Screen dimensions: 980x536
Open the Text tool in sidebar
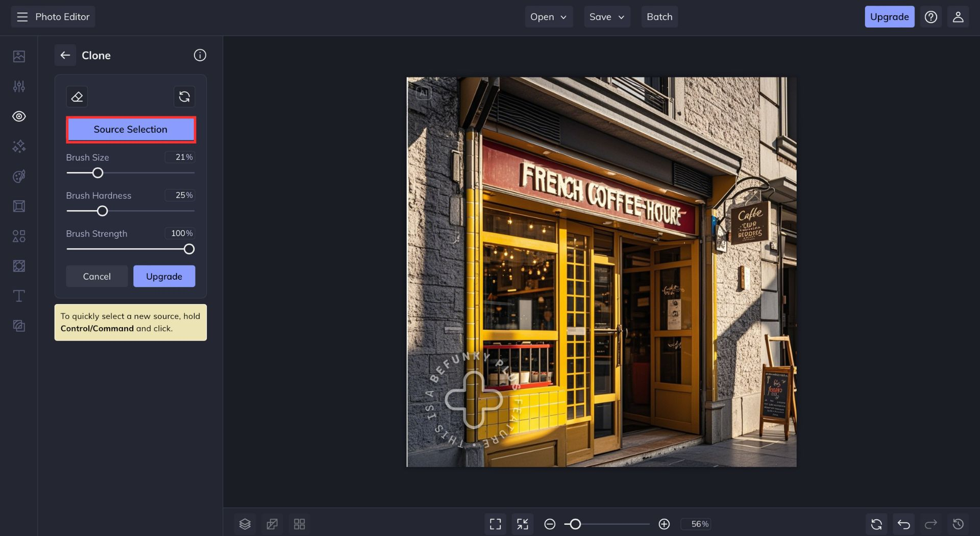click(19, 296)
